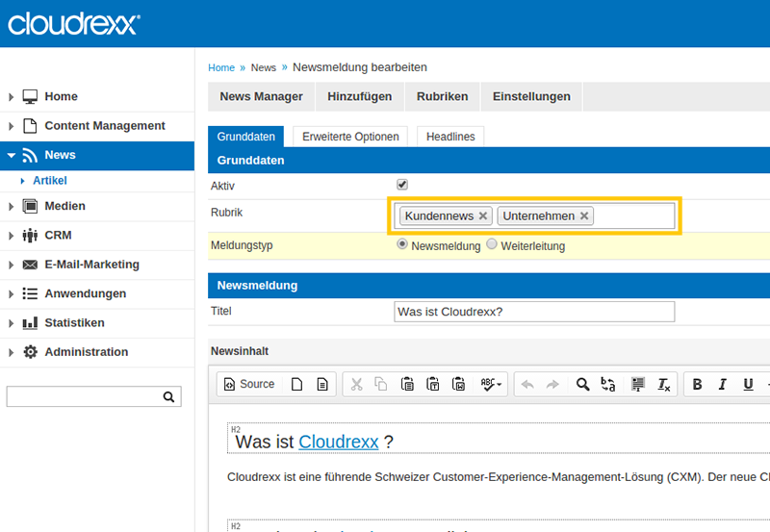Switch to the Grunddaten tab
770x532 pixels.
pyautogui.click(x=246, y=137)
